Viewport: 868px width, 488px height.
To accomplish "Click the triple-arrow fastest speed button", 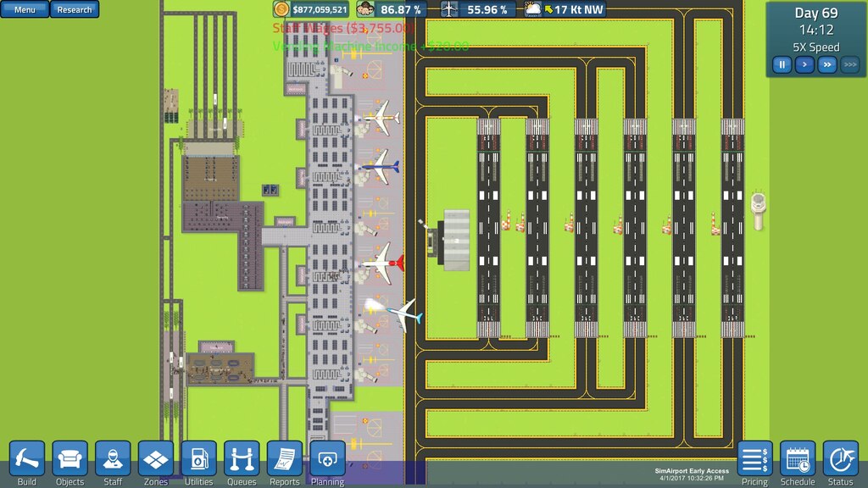I will (x=849, y=64).
